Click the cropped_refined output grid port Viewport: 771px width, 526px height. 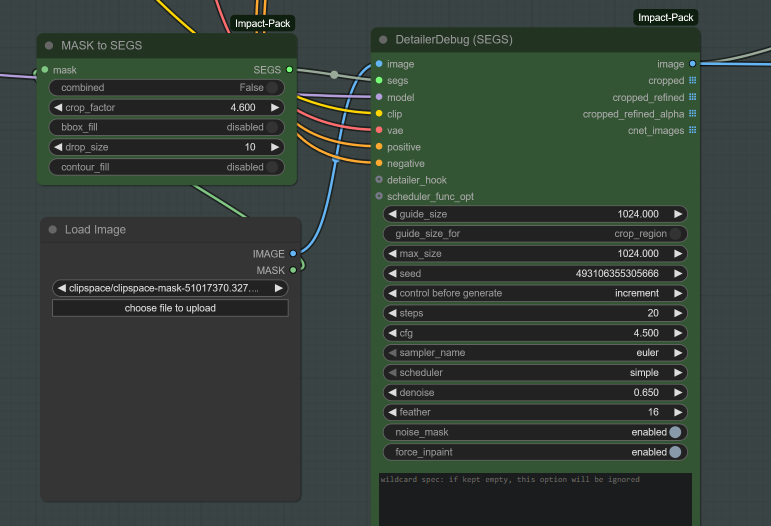(692, 98)
